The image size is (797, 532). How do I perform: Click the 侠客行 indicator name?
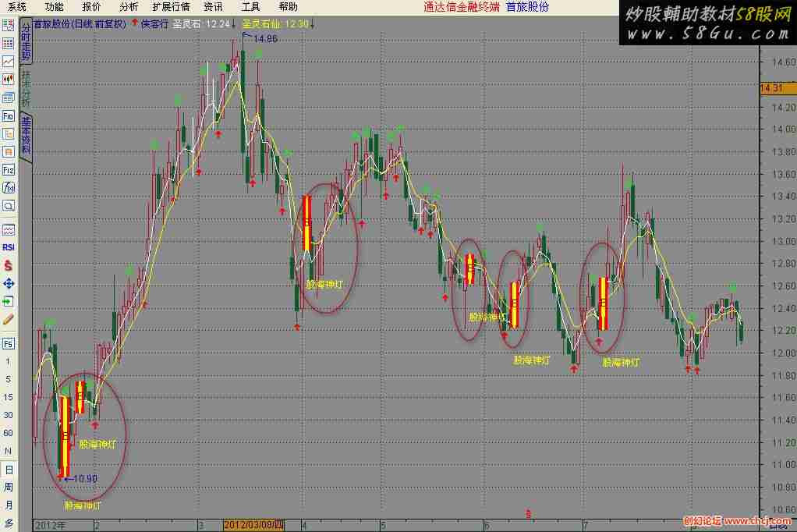pos(154,24)
